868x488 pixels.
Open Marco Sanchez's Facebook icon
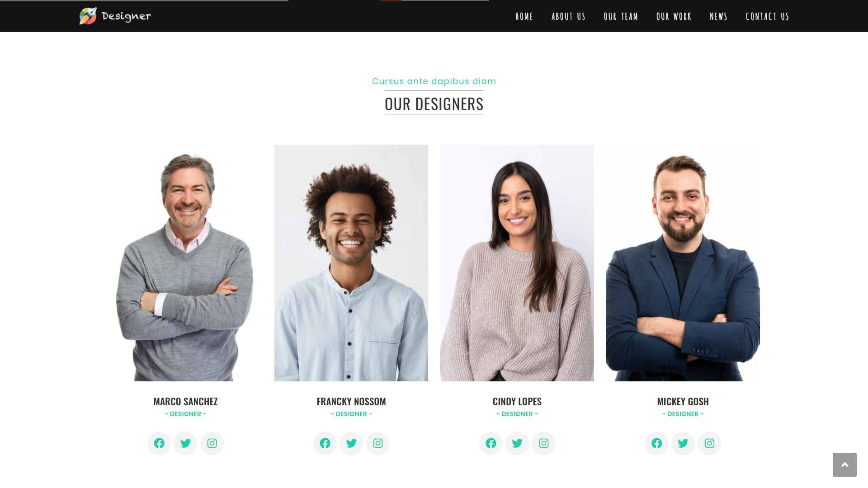159,443
